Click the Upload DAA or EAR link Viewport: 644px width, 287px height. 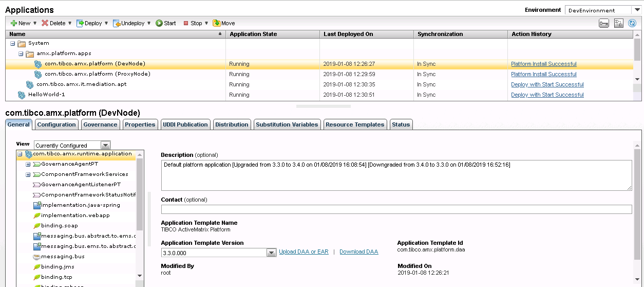point(304,252)
